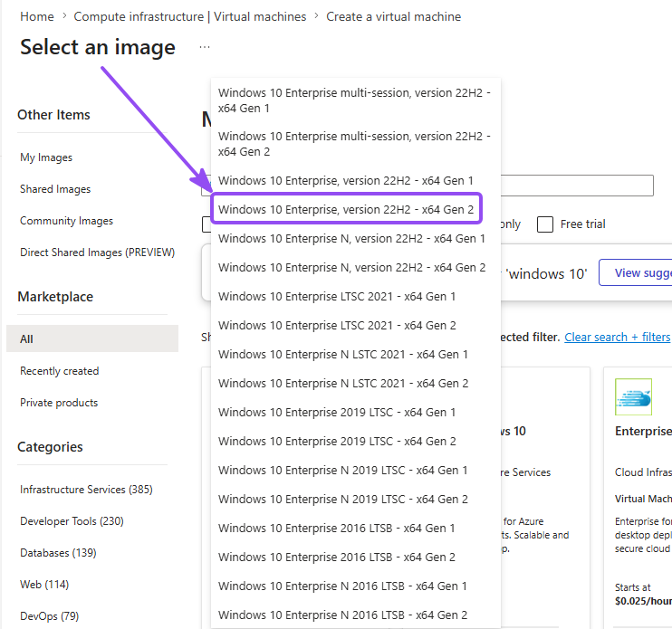Choose Enterprise LTSC 2021 x64 Gen 2
The height and width of the screenshot is (629, 672).
click(x=355, y=326)
